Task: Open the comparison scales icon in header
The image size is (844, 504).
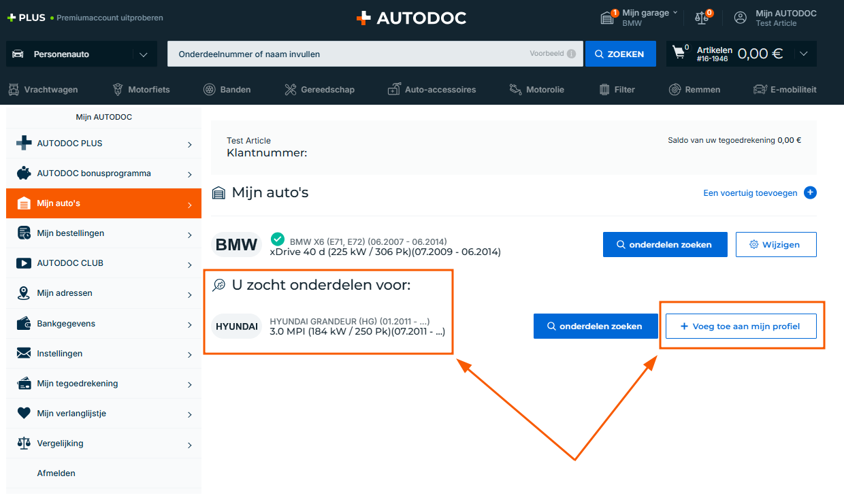Action: 702,18
